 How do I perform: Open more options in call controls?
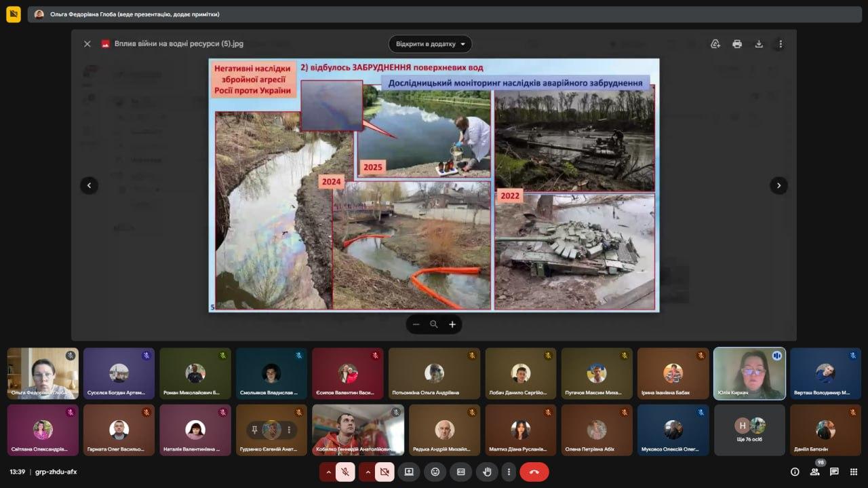pos(509,472)
